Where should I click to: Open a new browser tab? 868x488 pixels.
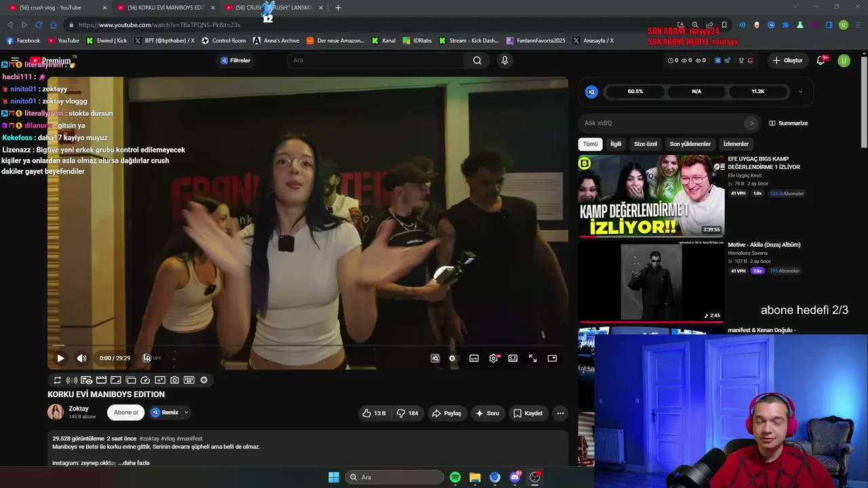tap(338, 7)
